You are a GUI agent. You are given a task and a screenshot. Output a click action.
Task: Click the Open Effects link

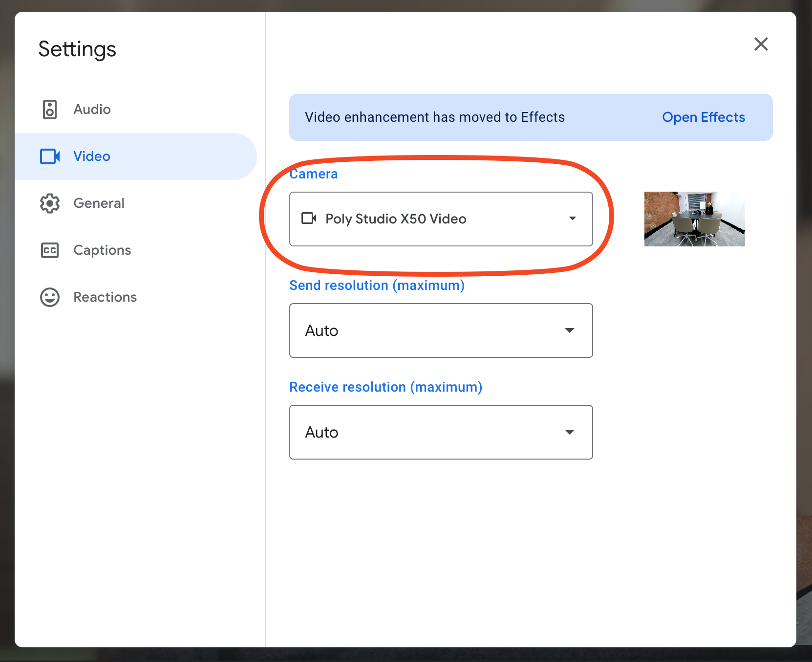click(703, 117)
